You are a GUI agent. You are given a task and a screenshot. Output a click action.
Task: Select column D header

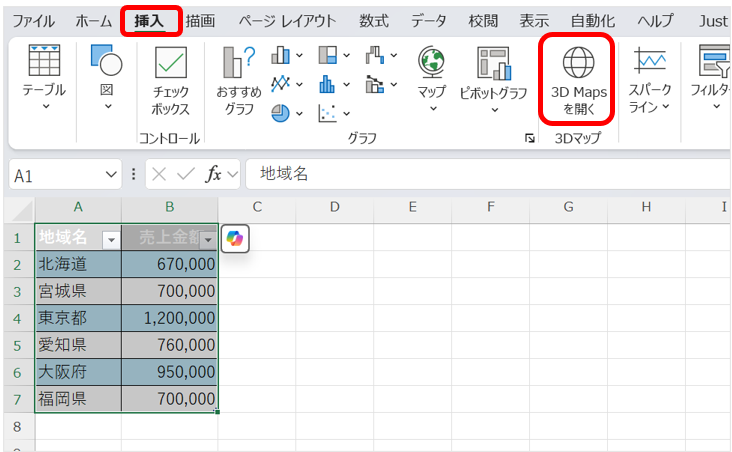pyautogui.click(x=335, y=207)
